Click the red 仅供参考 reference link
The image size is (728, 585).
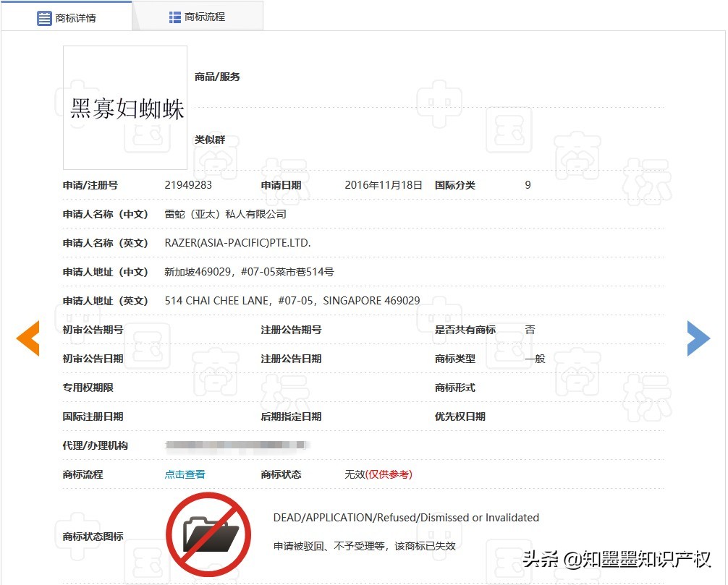[x=389, y=474]
